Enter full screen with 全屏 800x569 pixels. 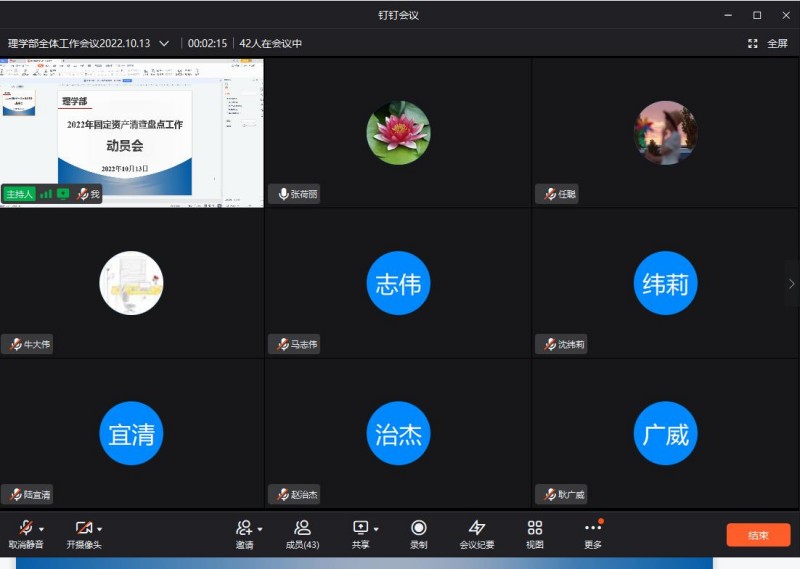(x=768, y=44)
